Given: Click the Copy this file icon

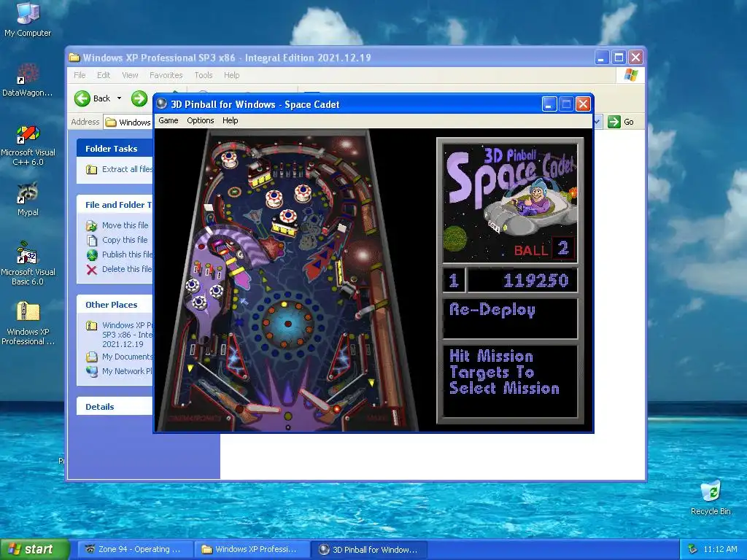Looking at the screenshot, I should pos(91,241).
